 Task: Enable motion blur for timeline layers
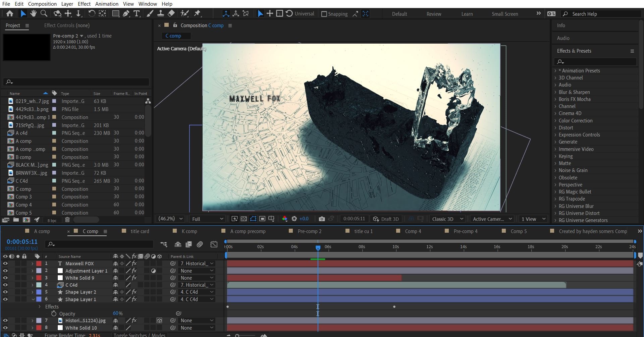(200, 244)
